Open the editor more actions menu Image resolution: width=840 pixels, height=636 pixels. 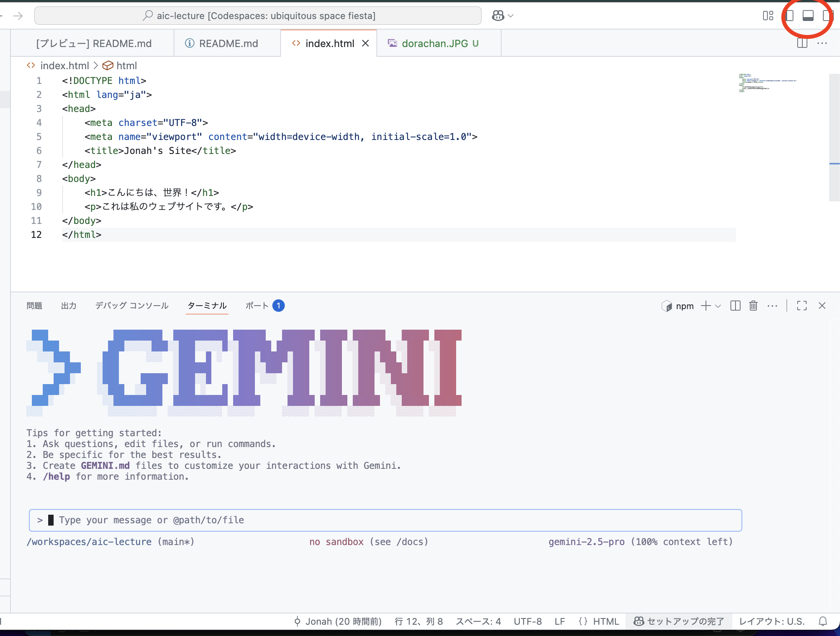coord(822,43)
